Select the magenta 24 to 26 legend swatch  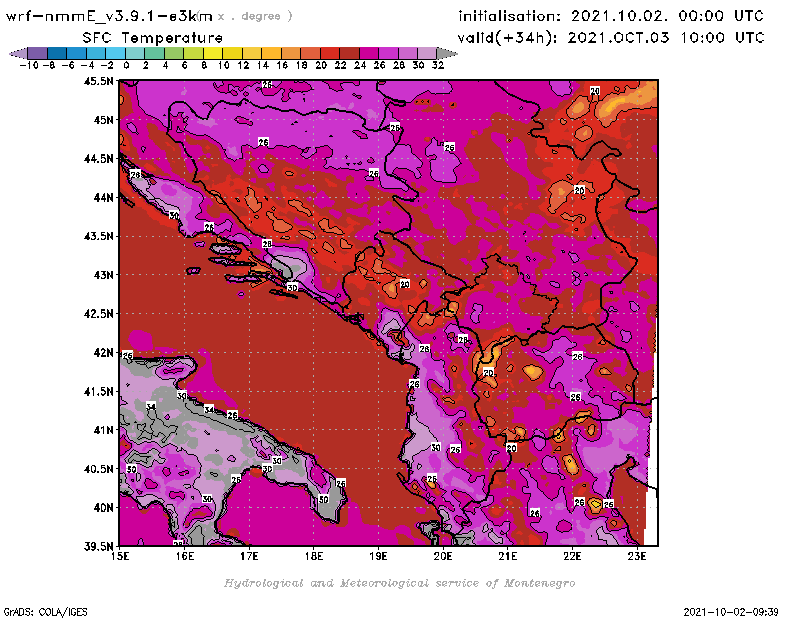(x=369, y=53)
